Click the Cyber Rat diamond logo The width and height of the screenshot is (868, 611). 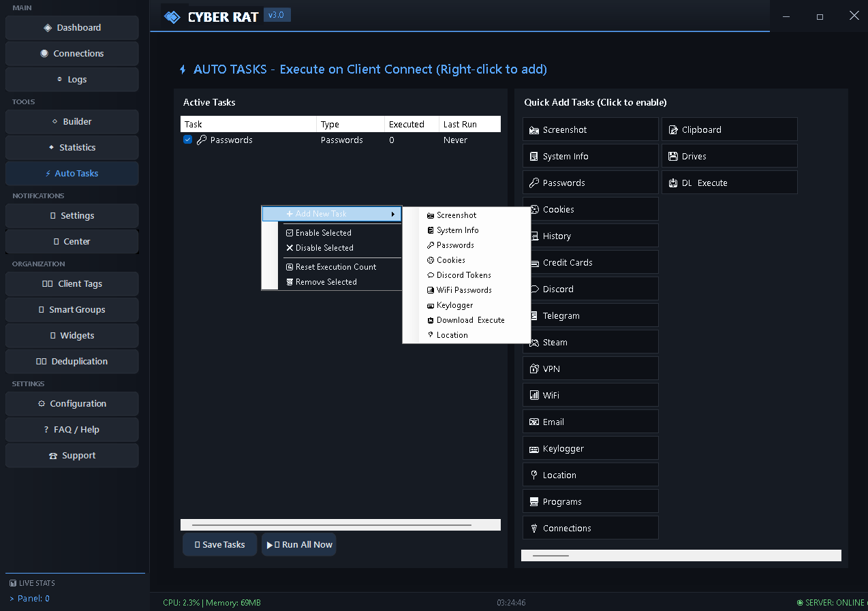(172, 17)
